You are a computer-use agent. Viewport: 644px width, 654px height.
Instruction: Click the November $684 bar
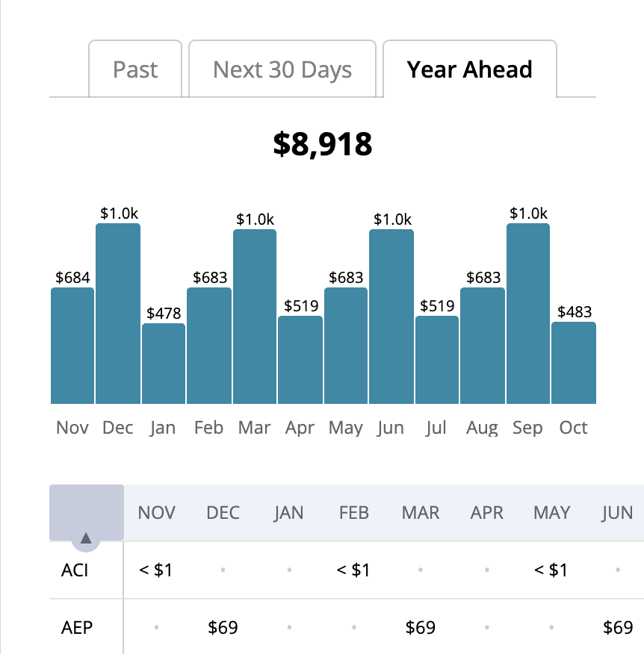[72, 346]
